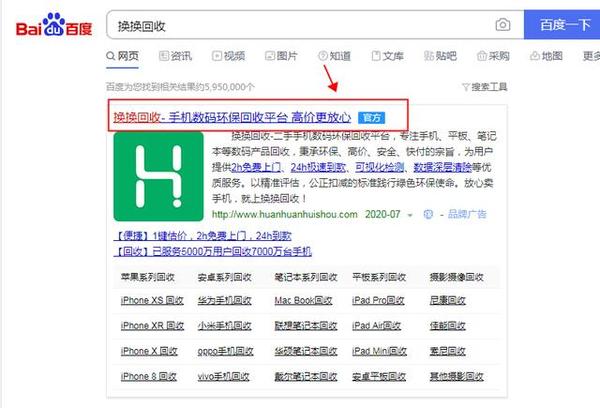Click the 安卓系列回收 column header

click(x=225, y=277)
